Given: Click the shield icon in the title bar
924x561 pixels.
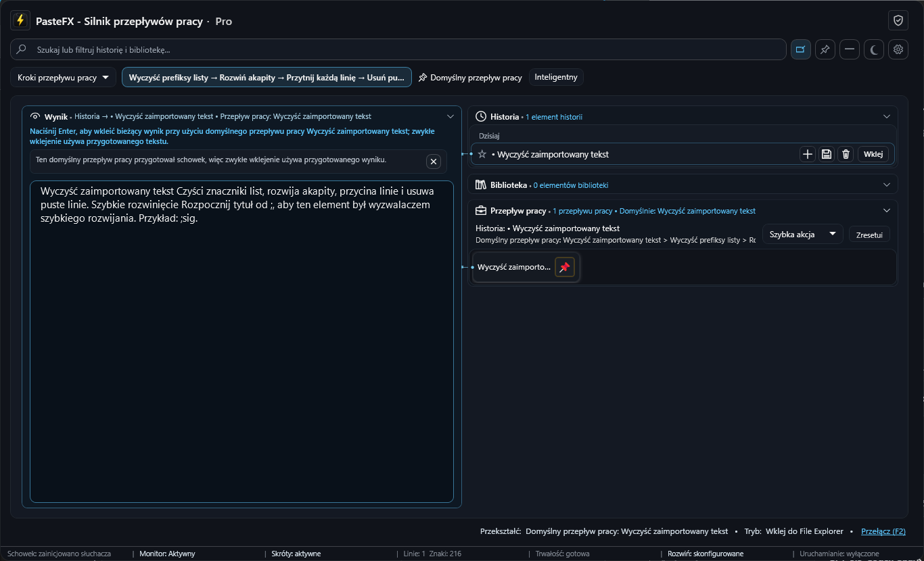Looking at the screenshot, I should pyautogui.click(x=898, y=21).
